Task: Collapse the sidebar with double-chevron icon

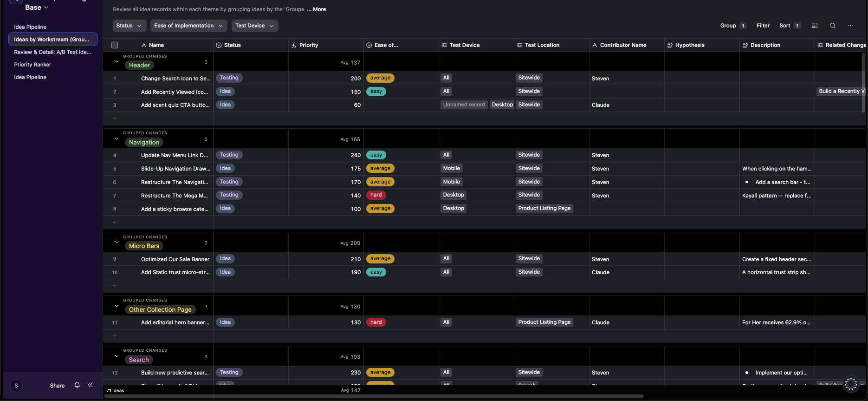Action: pyautogui.click(x=91, y=385)
